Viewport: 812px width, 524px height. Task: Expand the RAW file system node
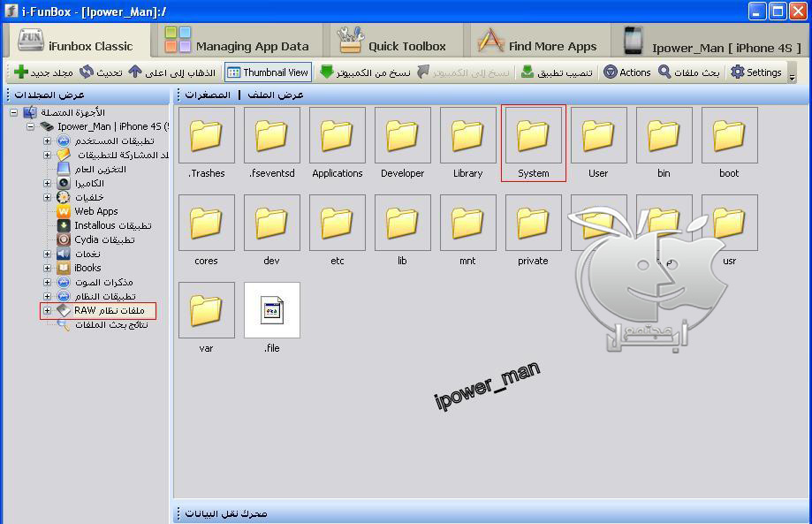[47, 310]
